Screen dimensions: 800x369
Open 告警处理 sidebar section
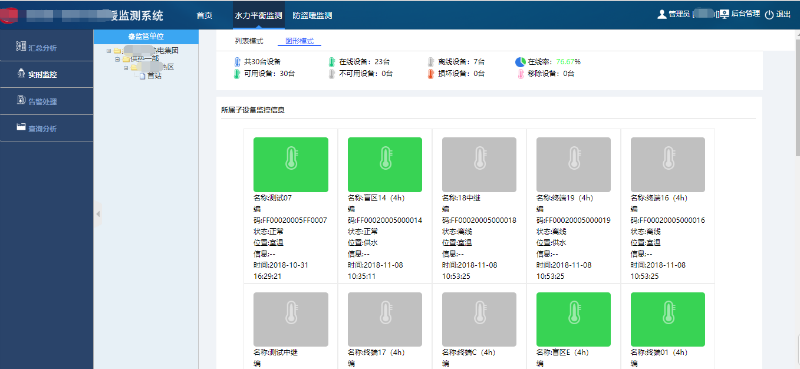coord(37,101)
